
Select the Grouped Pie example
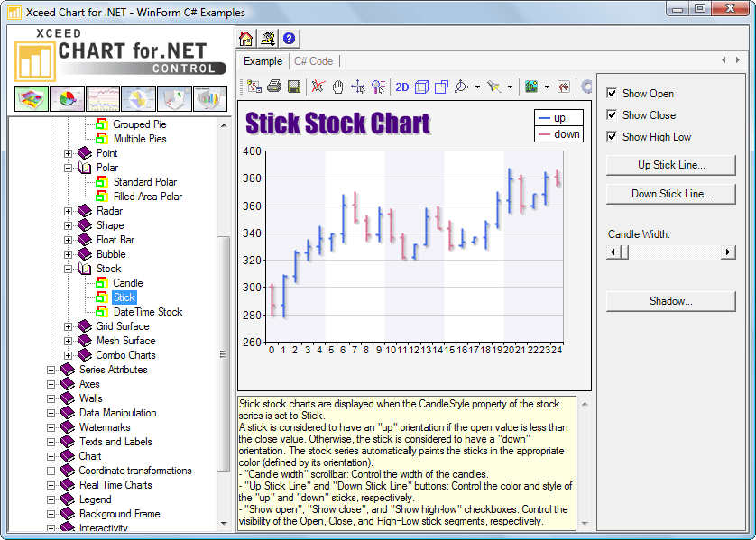[140, 124]
